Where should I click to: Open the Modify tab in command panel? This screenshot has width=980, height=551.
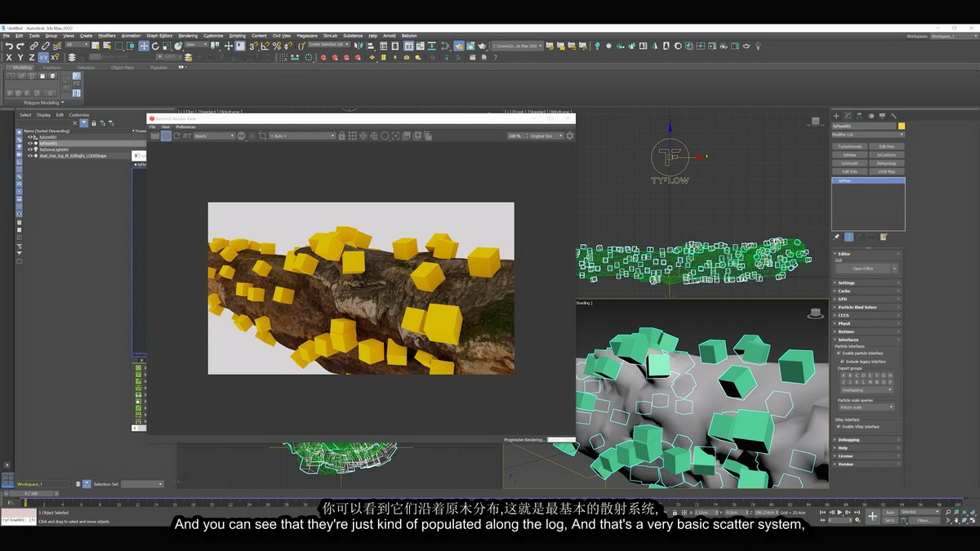coord(848,116)
